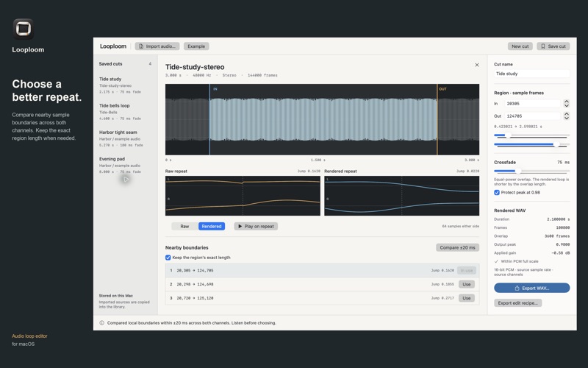The height and width of the screenshot is (368, 588).
Task: Click the Raw repeat preview graph
Action: [243, 196]
